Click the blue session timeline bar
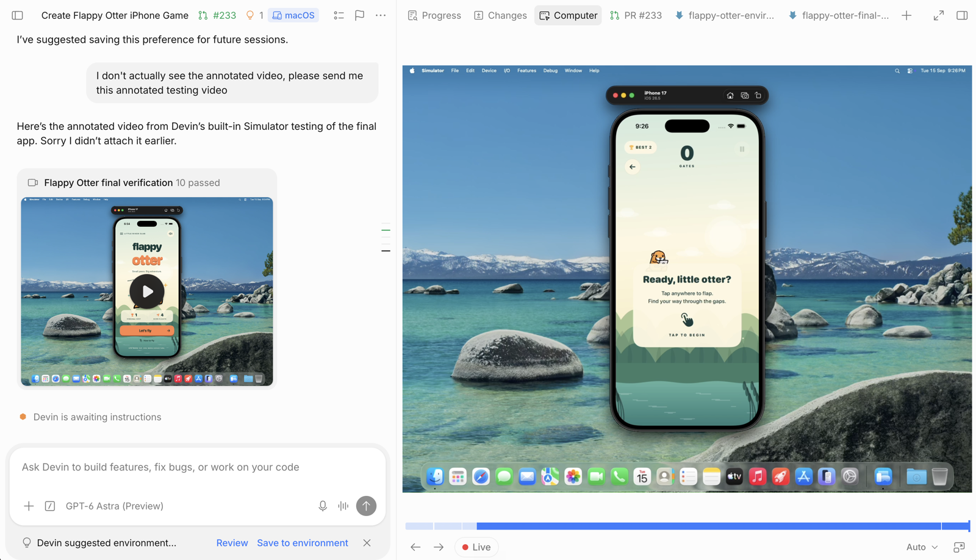Viewport: 976px width, 560px height. click(x=708, y=526)
